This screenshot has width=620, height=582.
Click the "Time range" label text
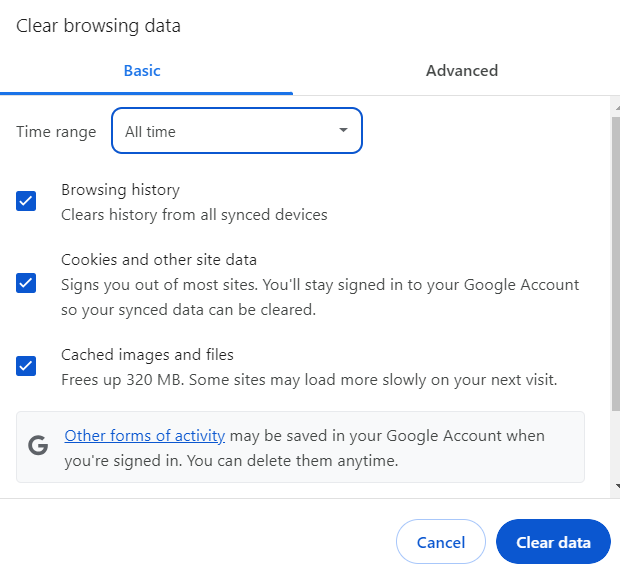[x=56, y=132]
